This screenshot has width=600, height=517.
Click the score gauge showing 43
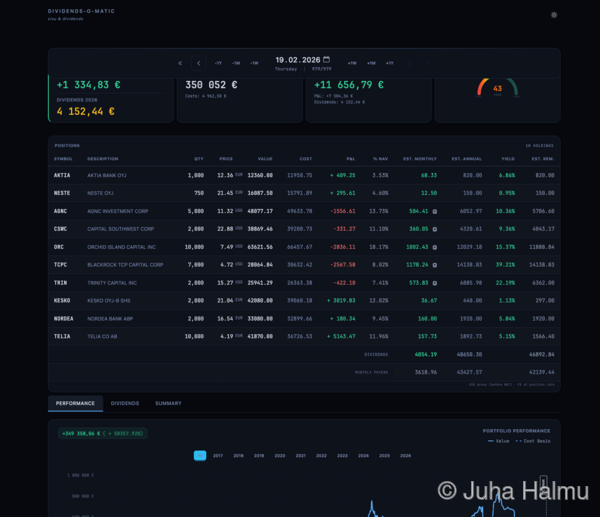497,89
